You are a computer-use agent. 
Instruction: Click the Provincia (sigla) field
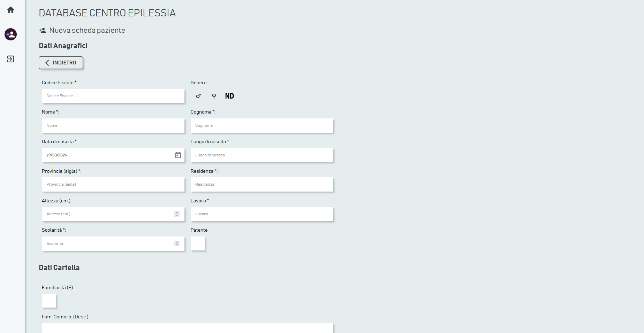pos(113,184)
